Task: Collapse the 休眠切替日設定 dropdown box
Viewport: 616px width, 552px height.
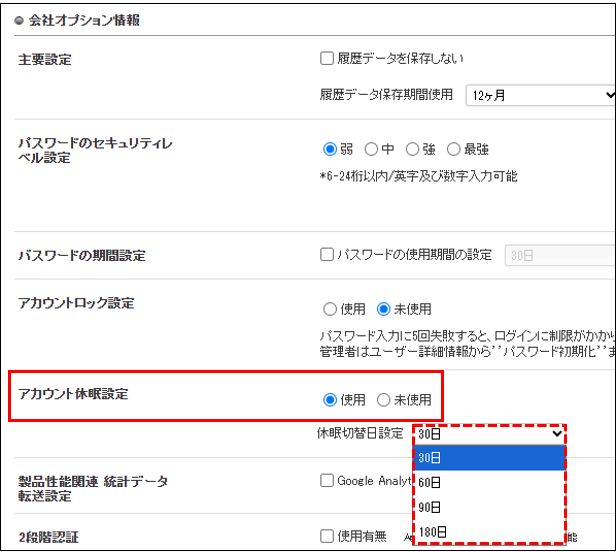Action: 490,434
